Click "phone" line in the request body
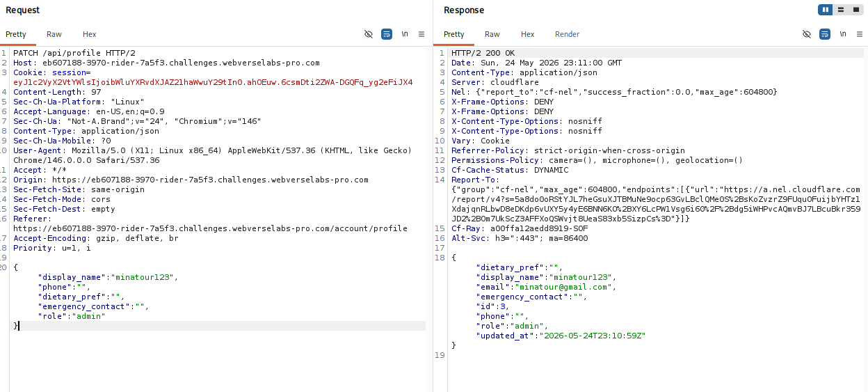 65,287
